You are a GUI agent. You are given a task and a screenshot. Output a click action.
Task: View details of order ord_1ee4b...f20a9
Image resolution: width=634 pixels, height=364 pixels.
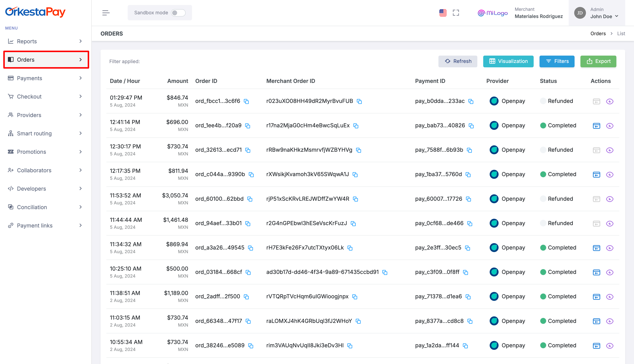click(610, 126)
